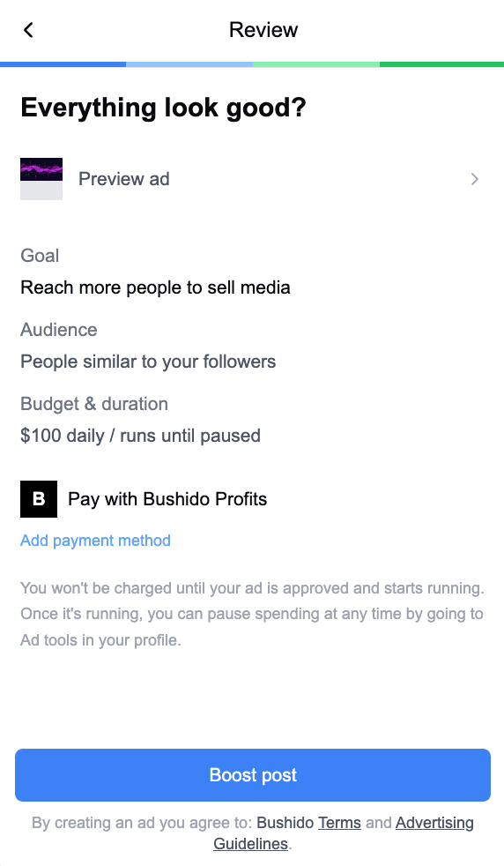This screenshot has height=866, width=504.
Task: Click the first dark blue progress segment
Action: (x=63, y=64)
